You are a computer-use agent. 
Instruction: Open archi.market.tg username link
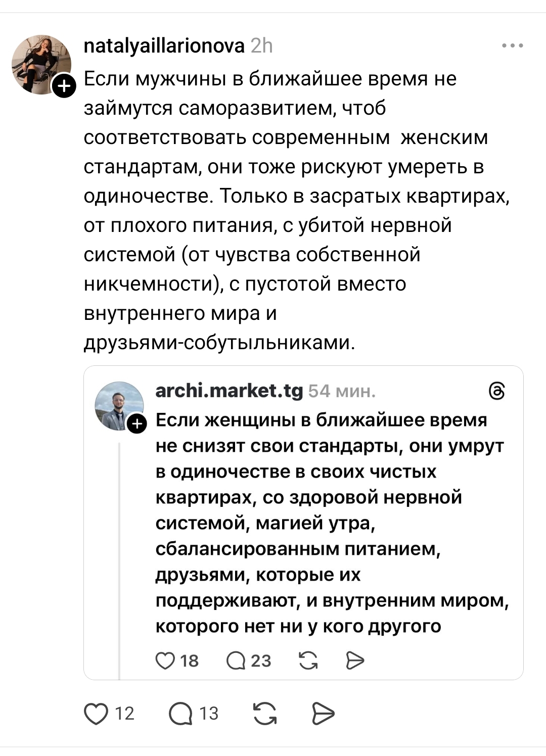click(x=229, y=391)
